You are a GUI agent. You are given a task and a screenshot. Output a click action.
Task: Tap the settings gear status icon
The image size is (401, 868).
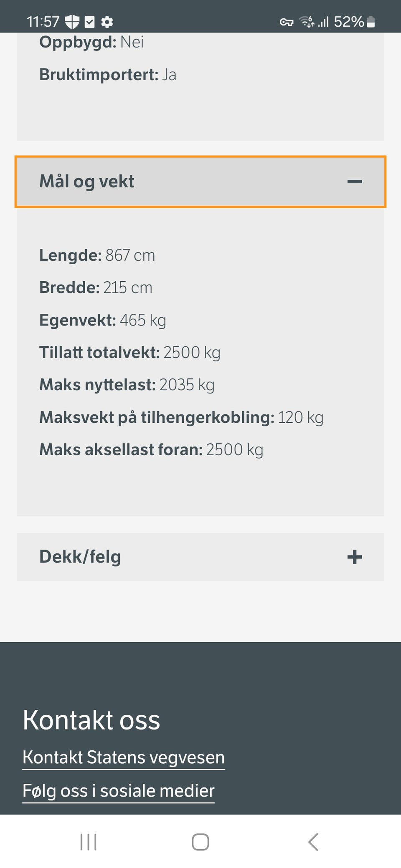tap(107, 22)
